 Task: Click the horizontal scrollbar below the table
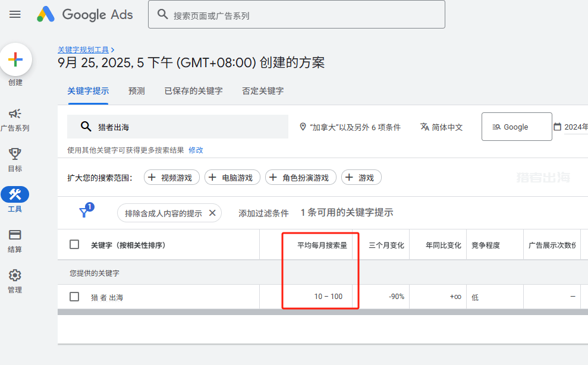[323, 311]
